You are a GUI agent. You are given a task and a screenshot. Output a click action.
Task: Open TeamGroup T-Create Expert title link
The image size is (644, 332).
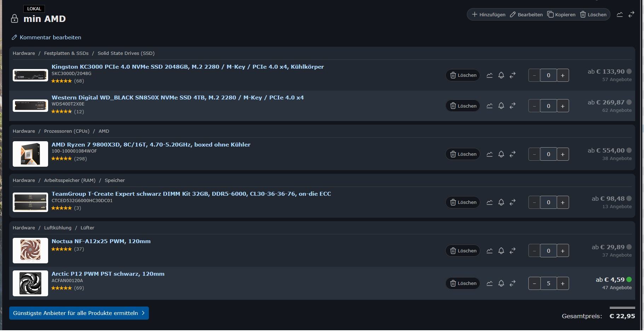[x=191, y=194]
